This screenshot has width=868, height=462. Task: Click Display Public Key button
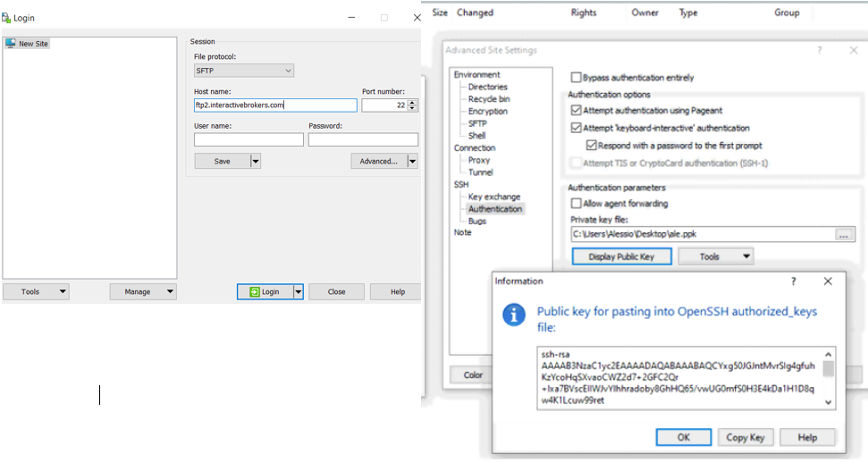coord(621,256)
